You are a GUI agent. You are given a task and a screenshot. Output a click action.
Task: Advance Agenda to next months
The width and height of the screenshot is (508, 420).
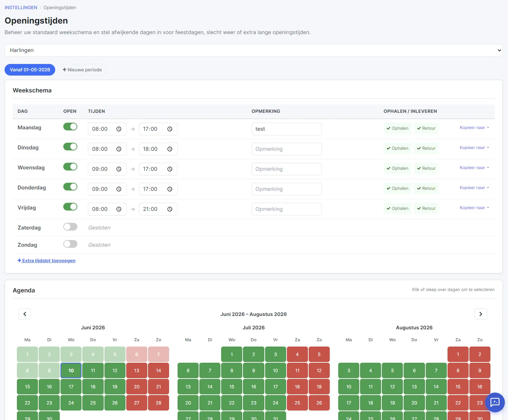[481, 314]
